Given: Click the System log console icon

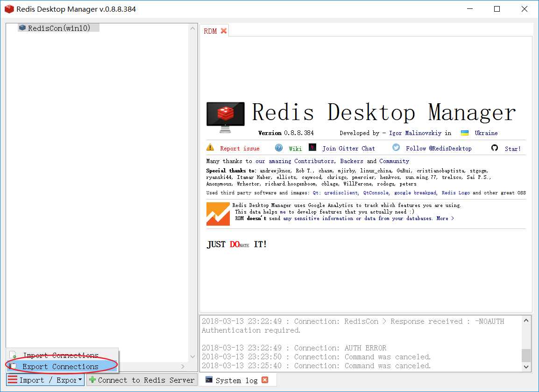Looking at the screenshot, I should click(x=209, y=380).
